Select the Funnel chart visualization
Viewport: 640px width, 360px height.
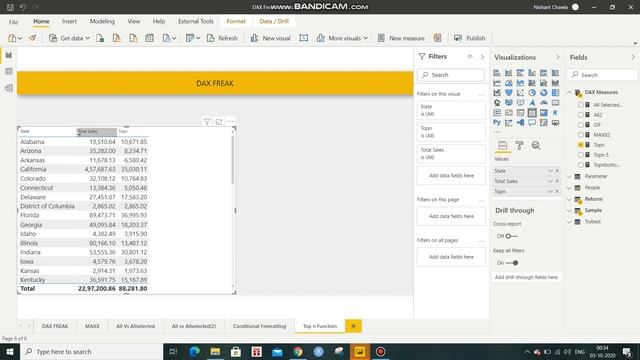pos(509,93)
